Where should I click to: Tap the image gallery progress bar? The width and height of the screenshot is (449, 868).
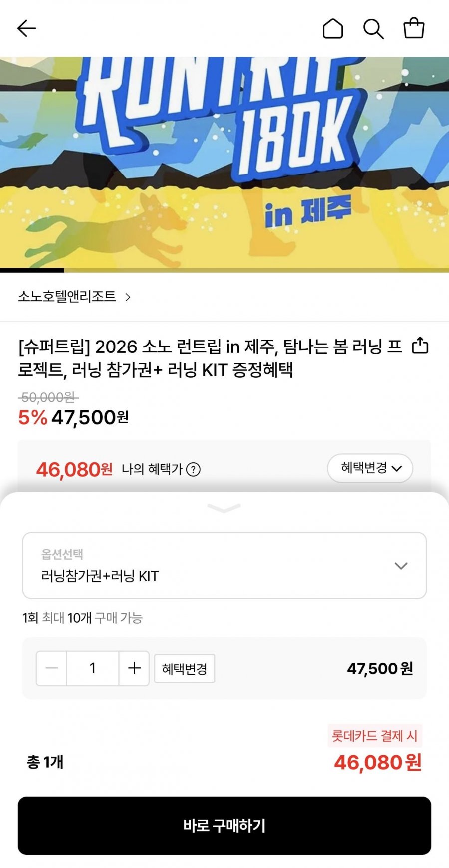[224, 270]
